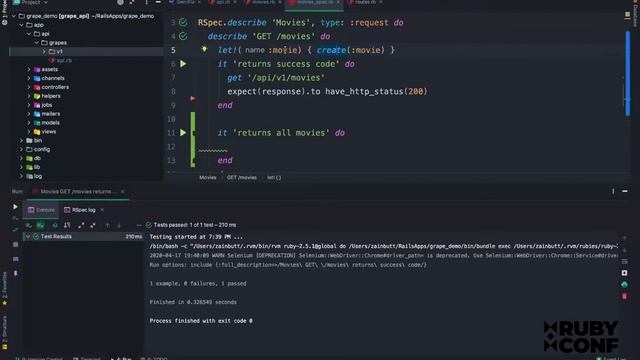This screenshot has height=360, width=640.
Task: Switch to the Console tab
Action: [41, 210]
